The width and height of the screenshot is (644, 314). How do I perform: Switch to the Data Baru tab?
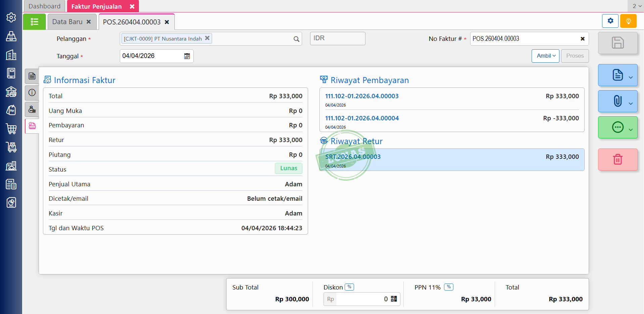67,22
